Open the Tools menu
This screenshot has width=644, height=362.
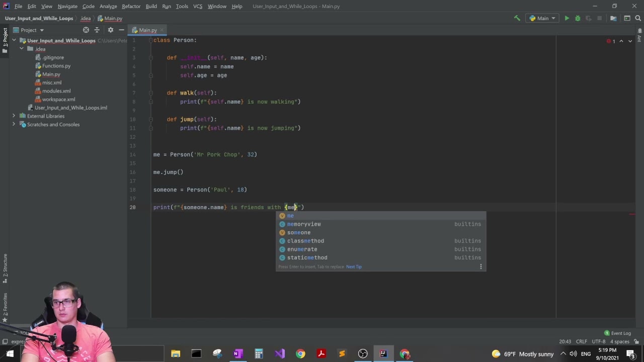point(182,6)
